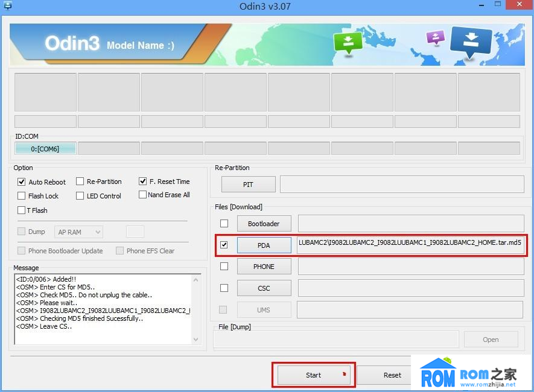The width and height of the screenshot is (534, 392).
Task: Tick the UMS file checkbox
Action: click(223, 309)
